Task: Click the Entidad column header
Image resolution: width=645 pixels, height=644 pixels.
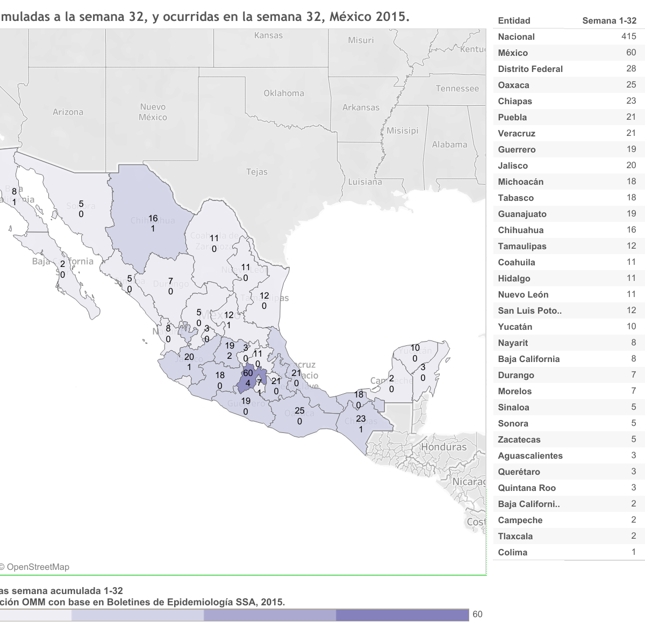Action: coord(514,21)
